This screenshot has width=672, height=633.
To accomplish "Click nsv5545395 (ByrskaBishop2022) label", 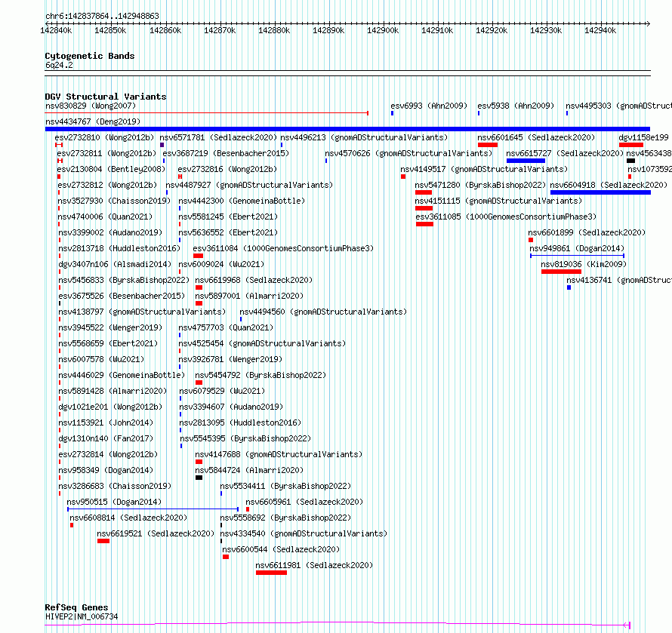I will (x=245, y=438).
